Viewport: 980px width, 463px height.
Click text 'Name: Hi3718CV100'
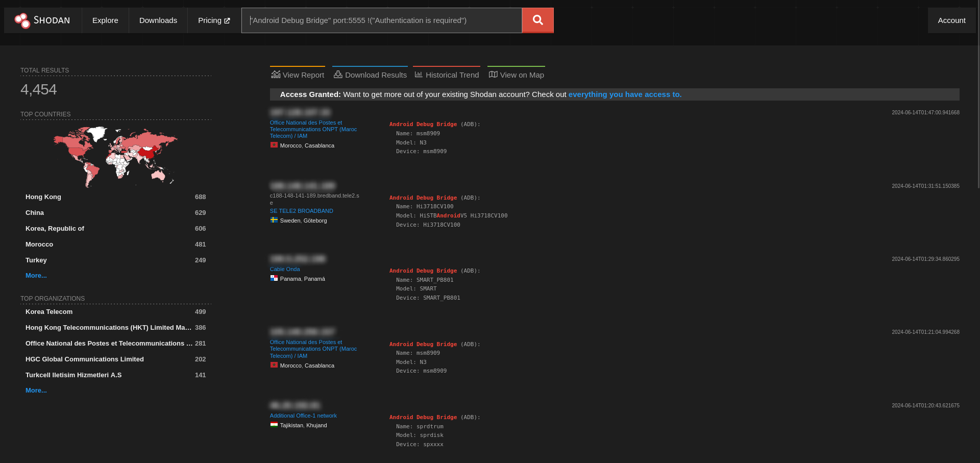[x=425, y=207]
